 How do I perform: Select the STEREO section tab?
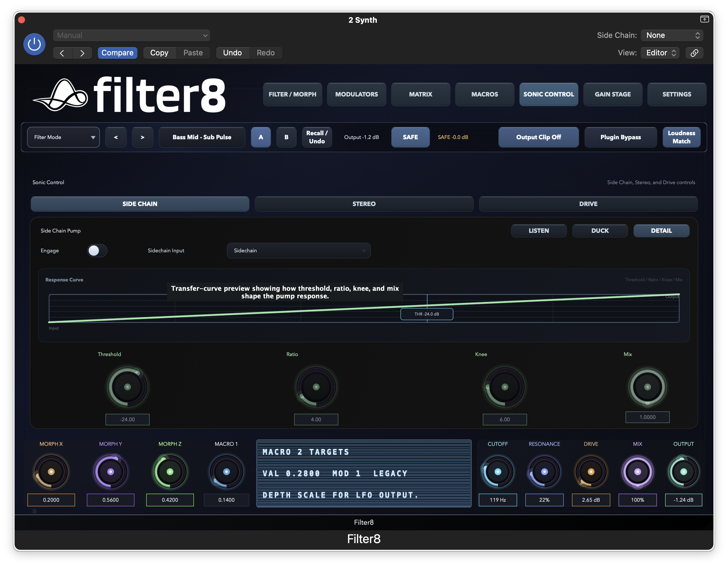[x=364, y=204]
